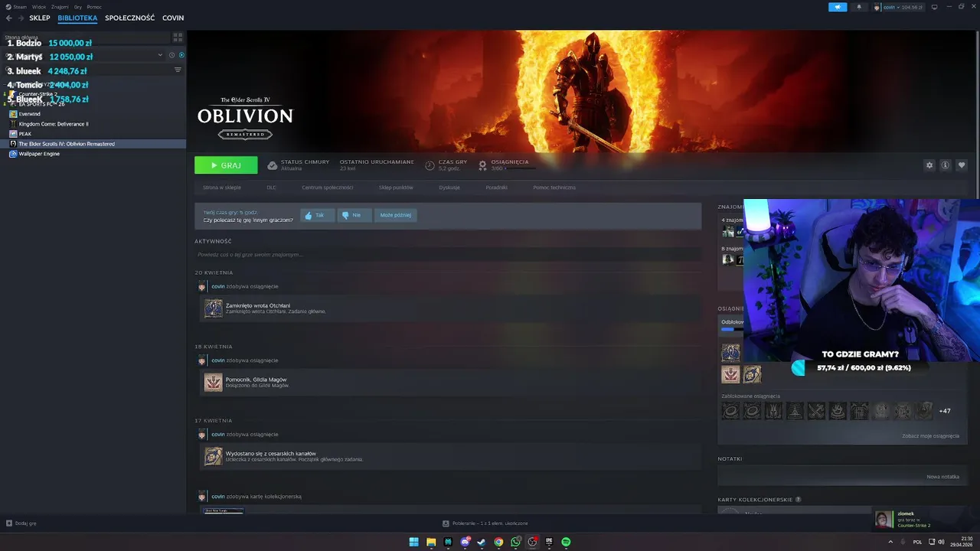Click the Nie thumbs-down button

[x=354, y=216]
